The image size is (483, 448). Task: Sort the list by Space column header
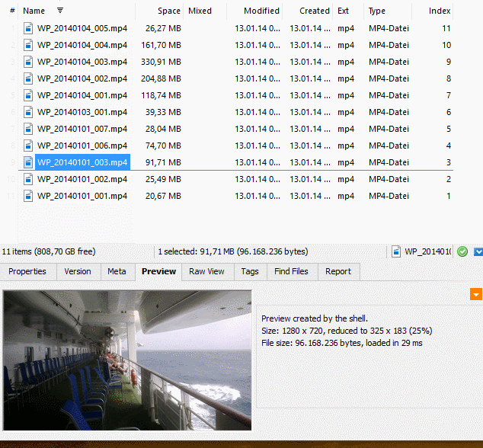click(x=168, y=11)
